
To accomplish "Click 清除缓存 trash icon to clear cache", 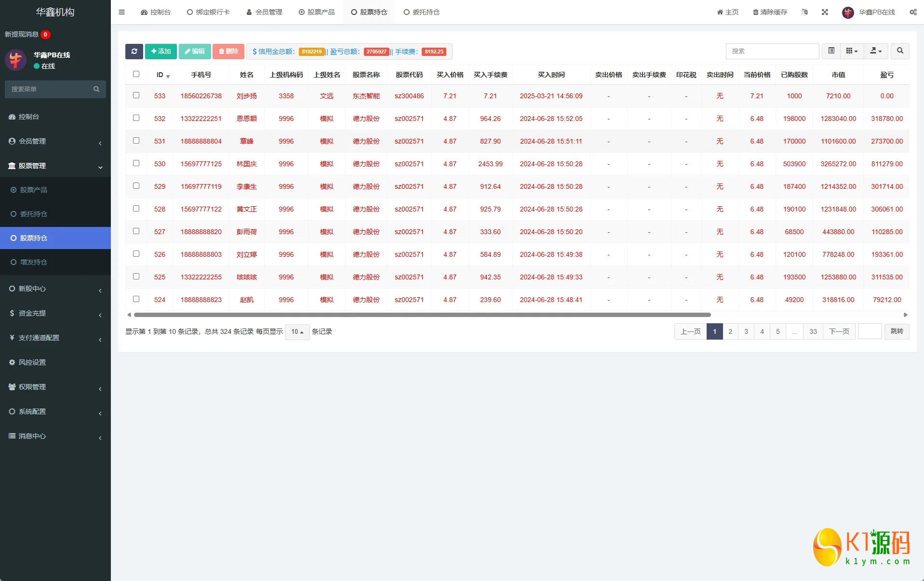I will pos(770,12).
